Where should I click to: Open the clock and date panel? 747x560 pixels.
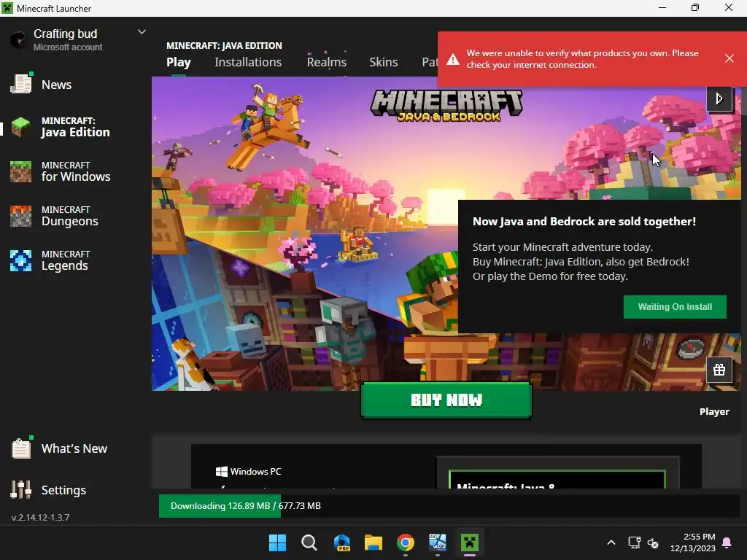(x=693, y=542)
